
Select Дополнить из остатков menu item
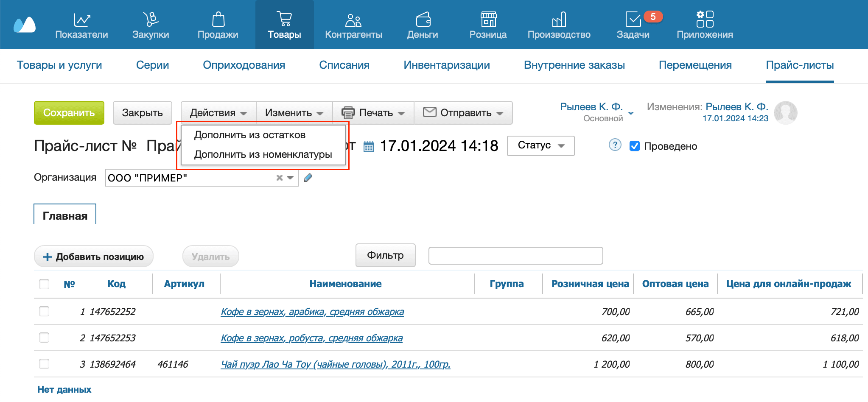tap(249, 135)
